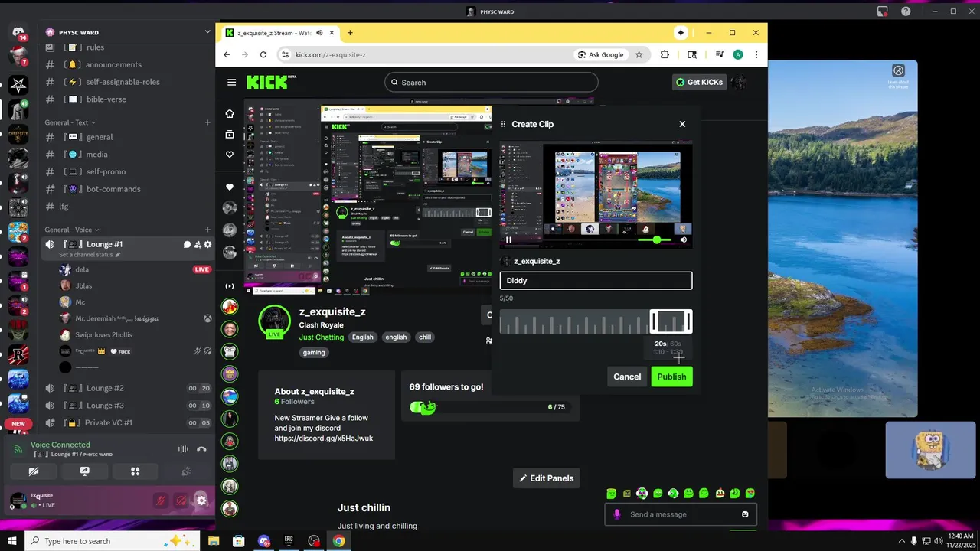Type in Kick chat Send a message field

[681, 514]
